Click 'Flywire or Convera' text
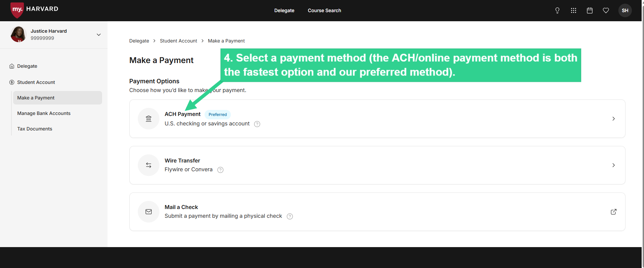This screenshot has width=644, height=268. click(x=189, y=170)
